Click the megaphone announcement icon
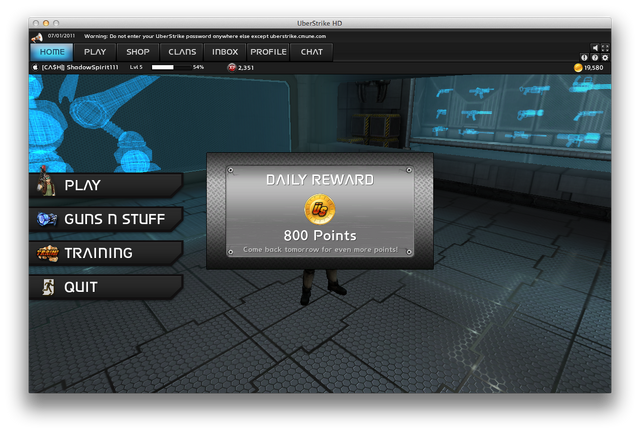Image resolution: width=640 pixels, height=433 pixels. click(x=37, y=37)
